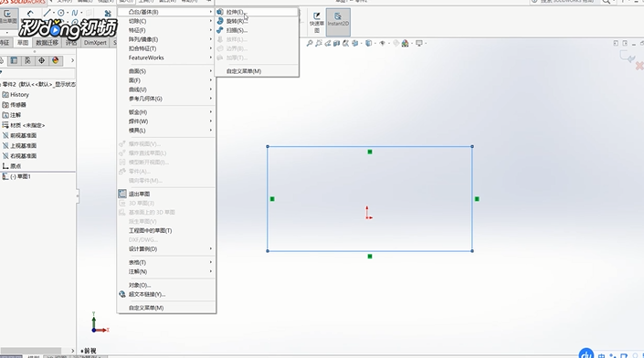The width and height of the screenshot is (644, 358).
Task: Click the Zoom to Area view icon
Action: (x=319, y=43)
